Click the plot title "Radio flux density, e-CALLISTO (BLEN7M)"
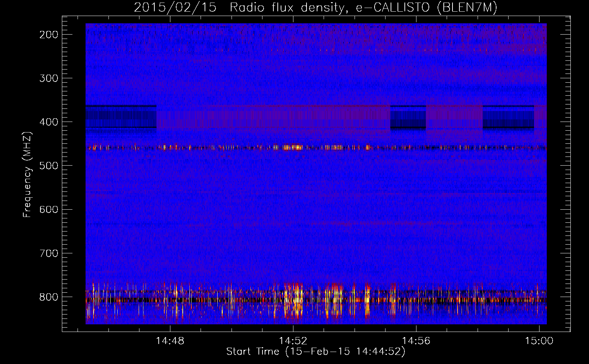This screenshot has width=589, height=364. point(363,8)
